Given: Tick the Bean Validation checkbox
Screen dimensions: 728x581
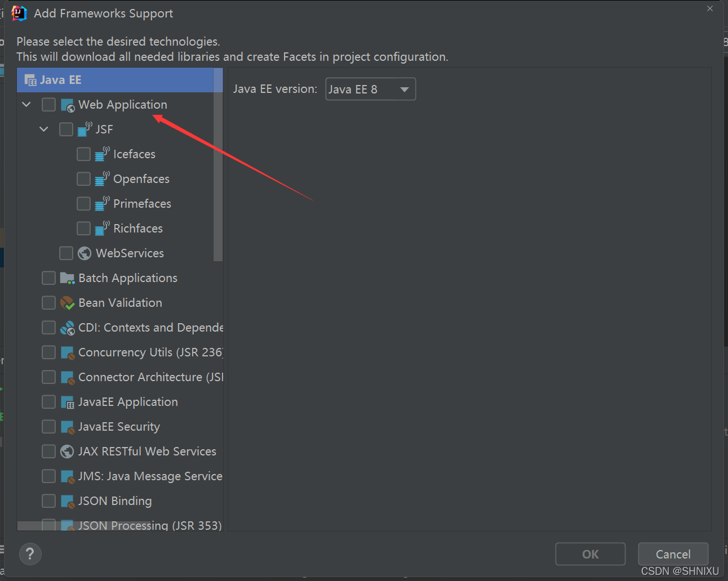Looking at the screenshot, I should pos(49,303).
